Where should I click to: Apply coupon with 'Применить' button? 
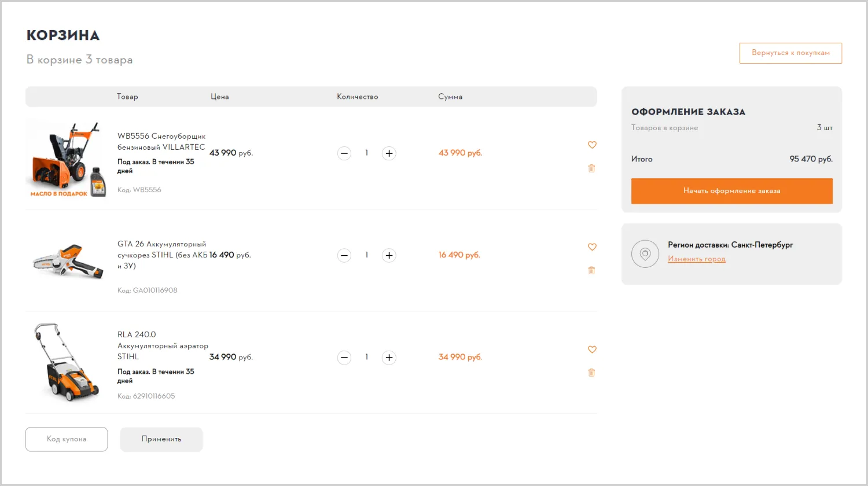161,439
